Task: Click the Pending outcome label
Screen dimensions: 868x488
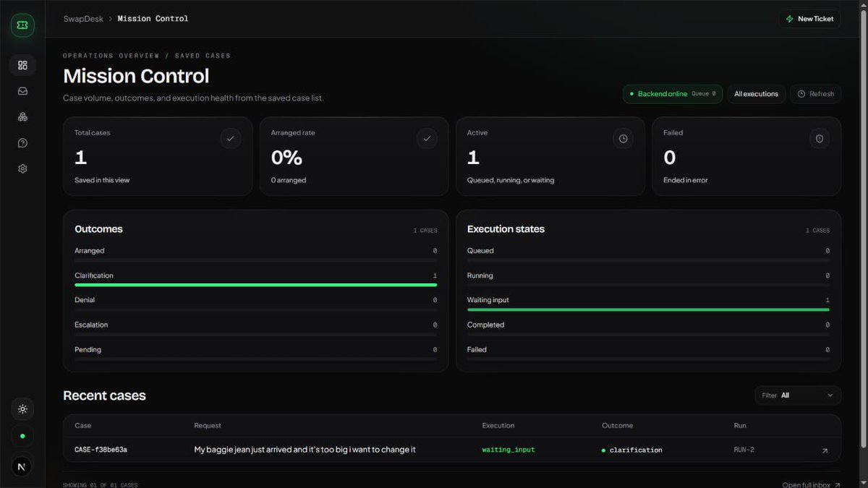Action: [88, 350]
